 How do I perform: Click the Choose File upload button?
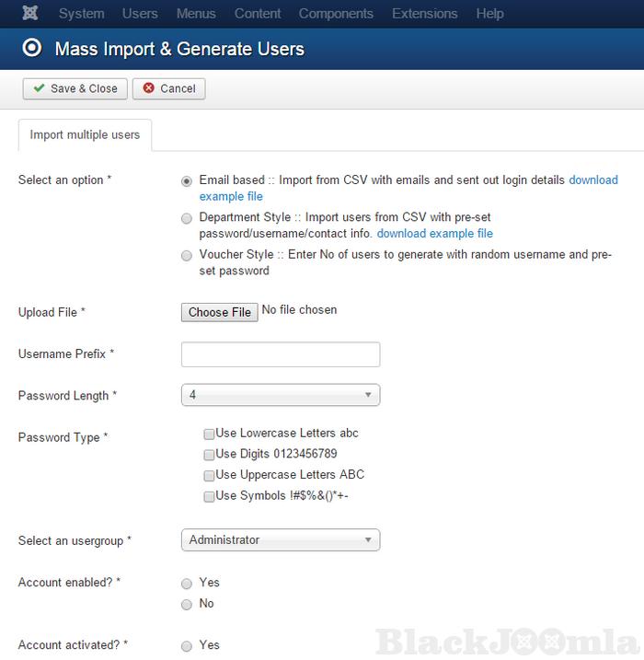219,312
